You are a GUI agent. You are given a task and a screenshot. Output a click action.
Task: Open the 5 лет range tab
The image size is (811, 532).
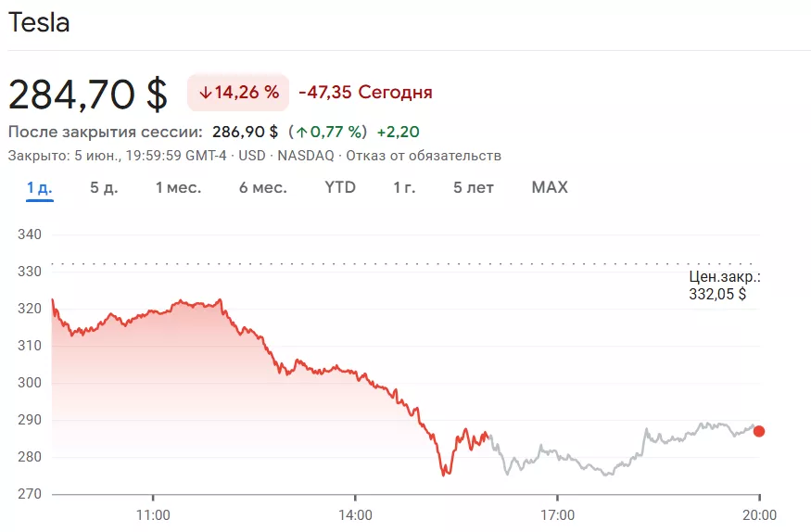[x=473, y=188]
